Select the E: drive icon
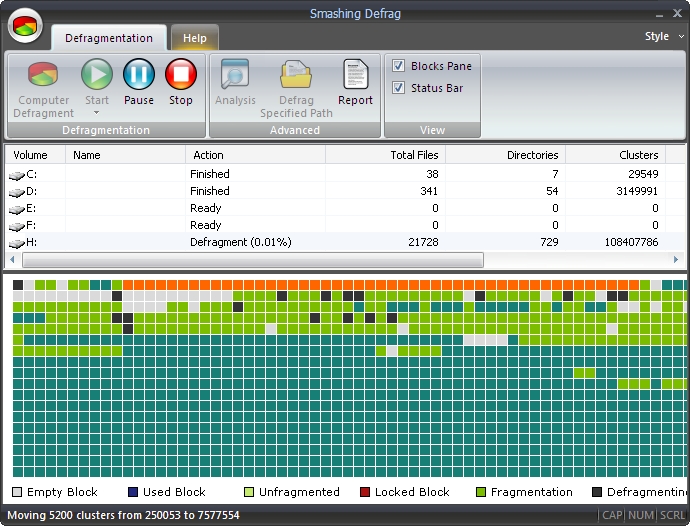The height and width of the screenshot is (526, 690). [17, 210]
